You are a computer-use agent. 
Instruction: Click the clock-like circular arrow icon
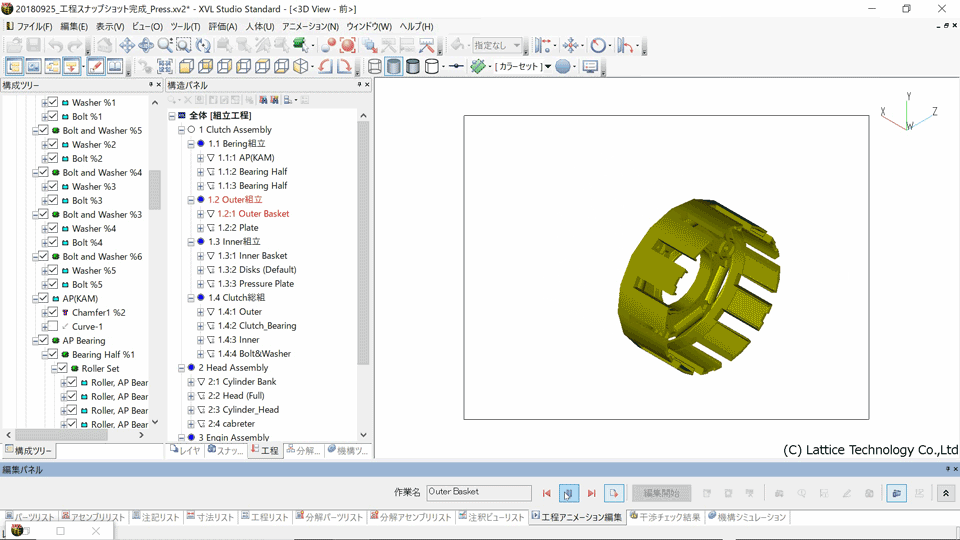[x=598, y=45]
